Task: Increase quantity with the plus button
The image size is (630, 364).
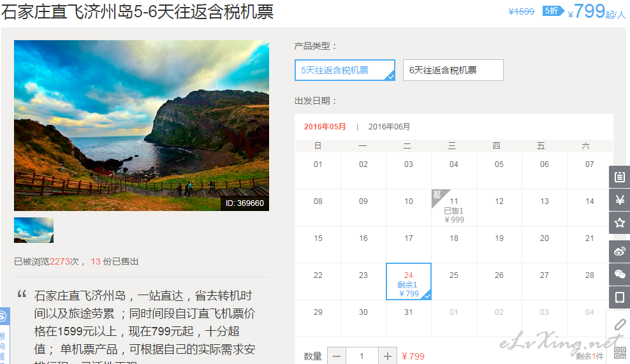Action: pyautogui.click(x=387, y=356)
